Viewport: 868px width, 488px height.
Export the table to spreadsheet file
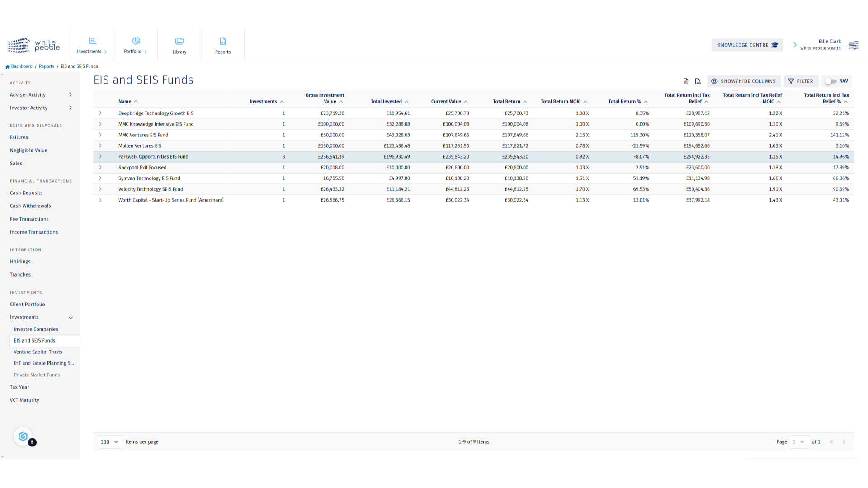tap(686, 81)
